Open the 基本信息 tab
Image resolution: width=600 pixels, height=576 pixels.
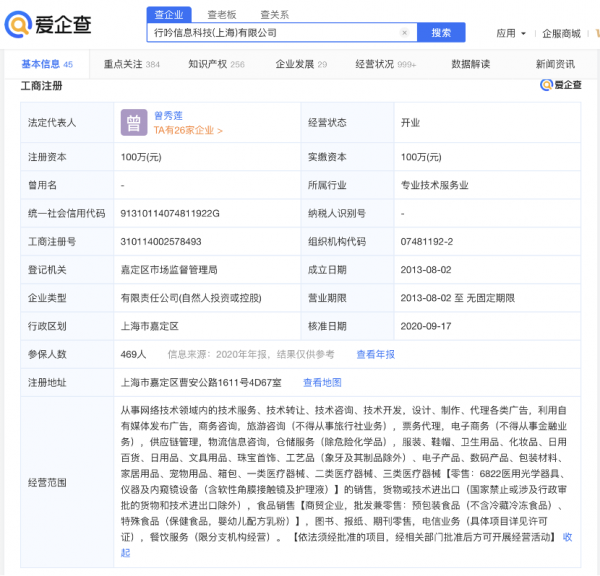[x=47, y=64]
